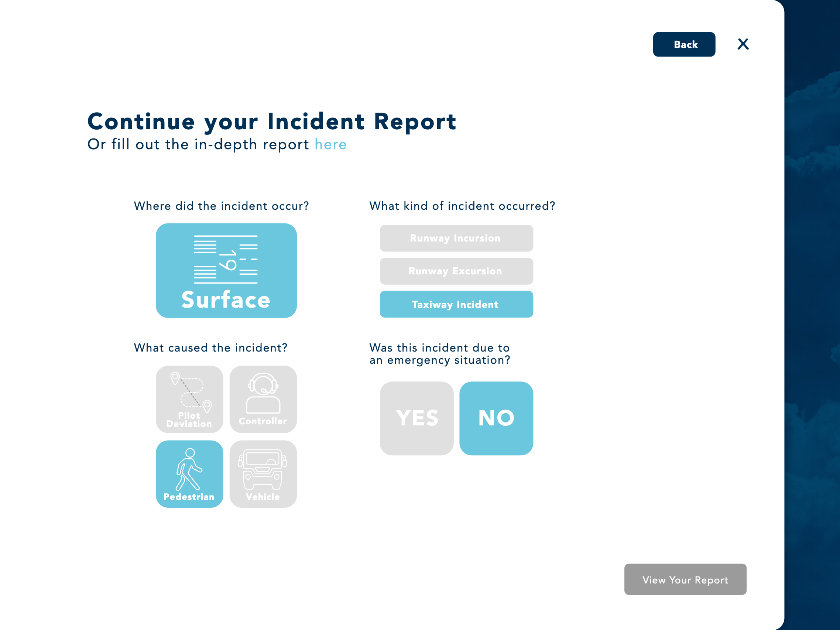
Task: Click the Pedestrian label under walking icon
Action: click(x=189, y=497)
